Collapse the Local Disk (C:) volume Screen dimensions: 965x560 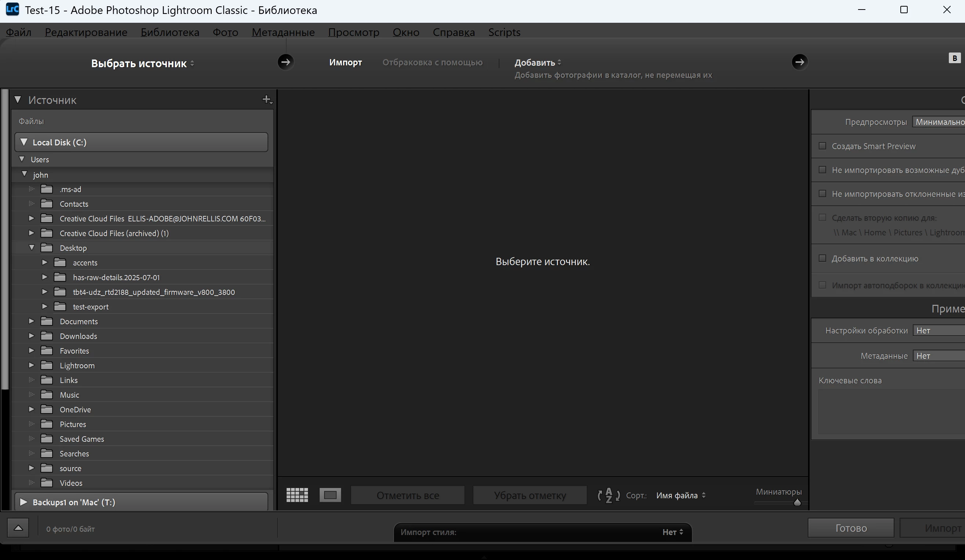coord(24,142)
